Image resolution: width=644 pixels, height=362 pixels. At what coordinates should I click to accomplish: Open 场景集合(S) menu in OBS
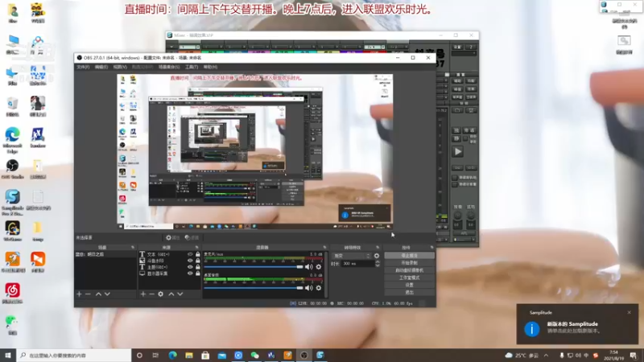(x=169, y=67)
